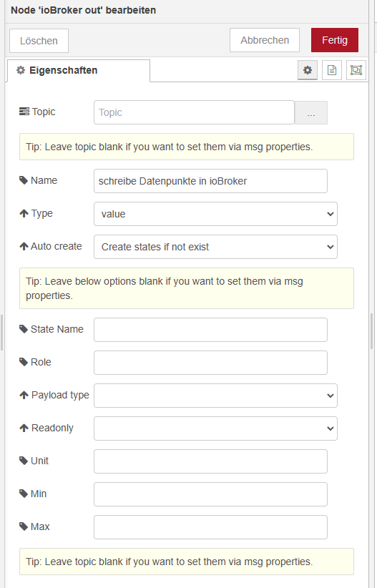This screenshot has height=588, width=377.
Task: Click the Topic label icon
Action: click(24, 112)
